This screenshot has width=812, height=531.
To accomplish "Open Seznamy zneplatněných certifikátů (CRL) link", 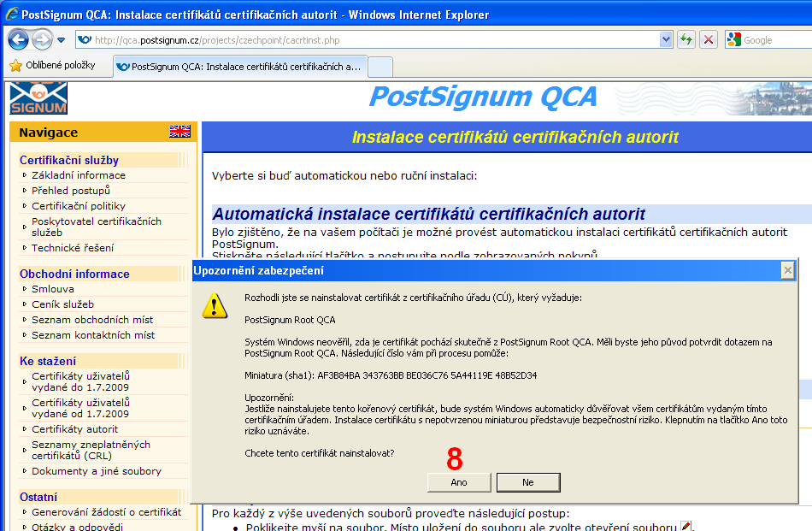I will click(x=91, y=450).
